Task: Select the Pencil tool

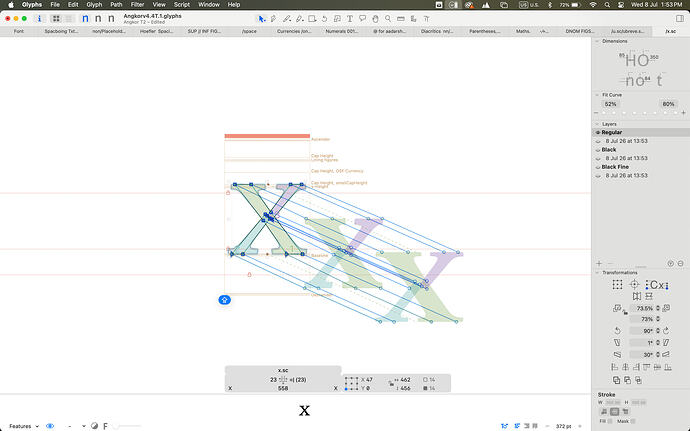Action: pyautogui.click(x=287, y=19)
